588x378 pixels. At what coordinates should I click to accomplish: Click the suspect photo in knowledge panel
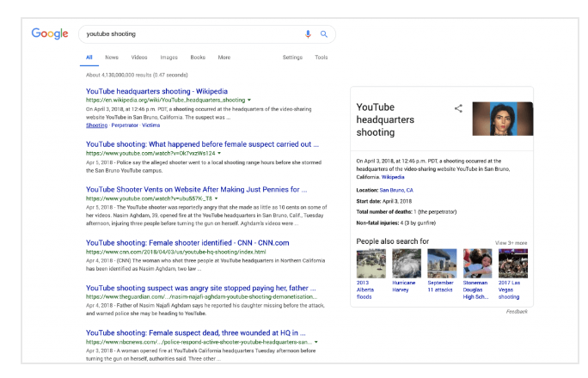click(x=503, y=119)
